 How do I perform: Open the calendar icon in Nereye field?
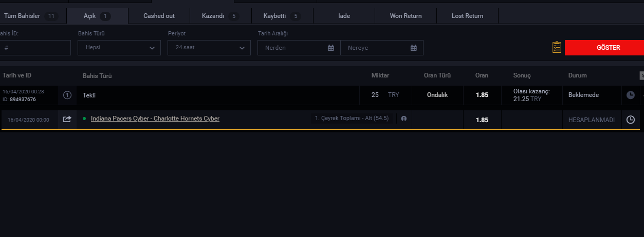[414, 48]
